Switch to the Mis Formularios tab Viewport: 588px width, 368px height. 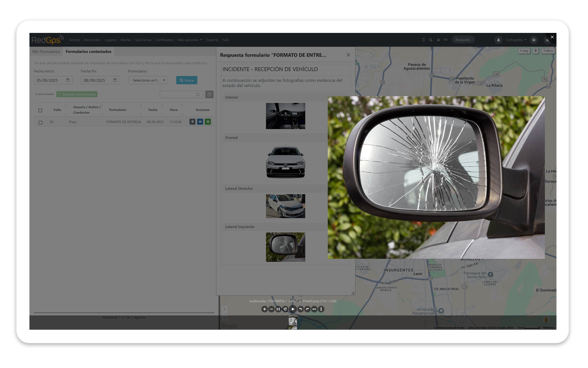pyautogui.click(x=46, y=52)
